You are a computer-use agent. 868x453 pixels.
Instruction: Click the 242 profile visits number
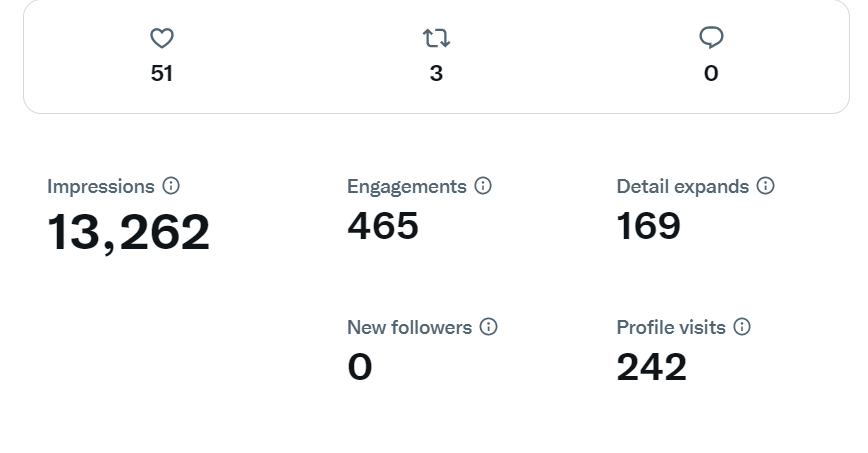point(652,367)
